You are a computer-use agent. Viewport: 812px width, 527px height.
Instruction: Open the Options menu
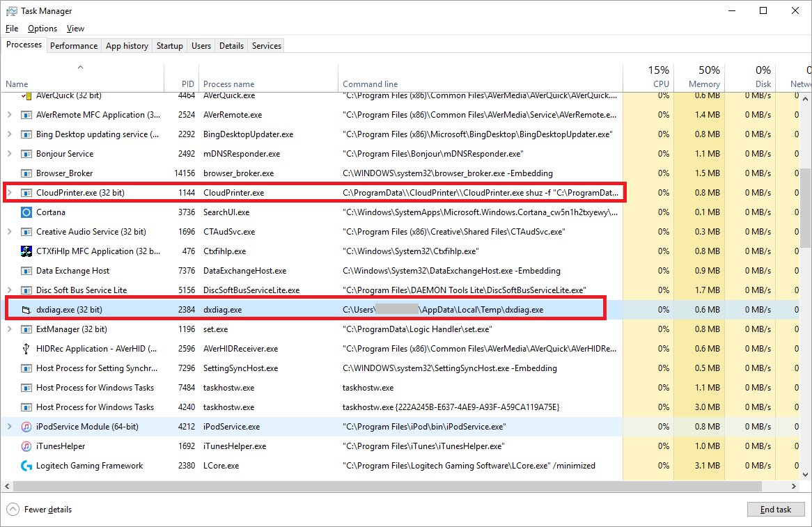coord(42,29)
